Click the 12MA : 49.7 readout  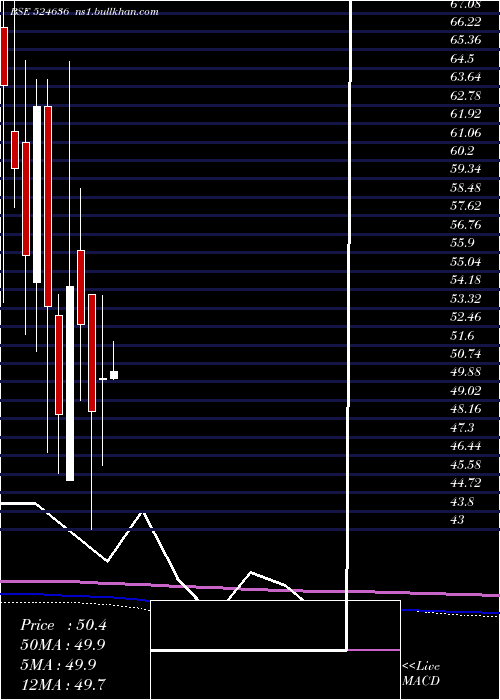pos(63,684)
